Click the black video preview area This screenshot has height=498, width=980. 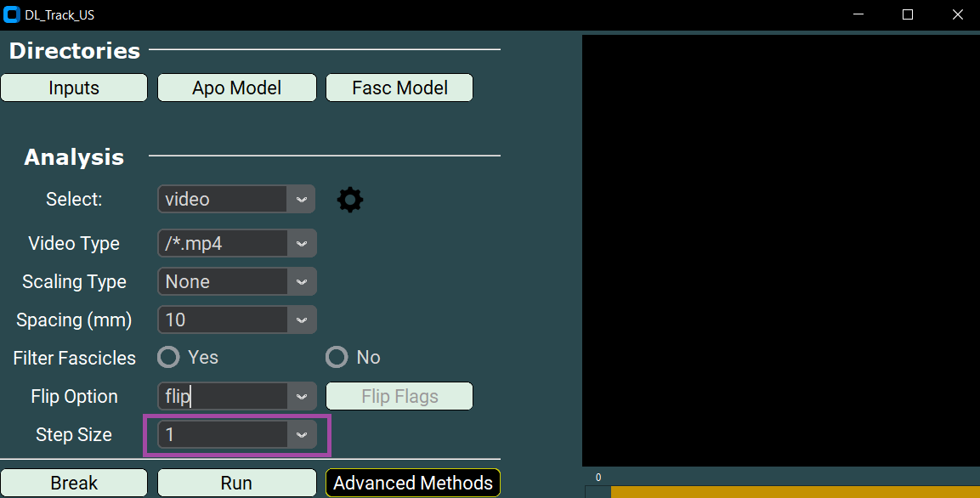[x=780, y=251]
